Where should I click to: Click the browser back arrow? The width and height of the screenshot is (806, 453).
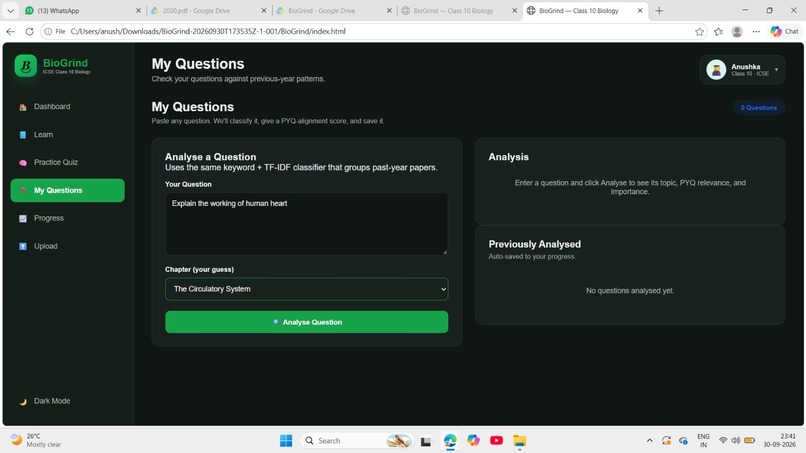pos(10,31)
